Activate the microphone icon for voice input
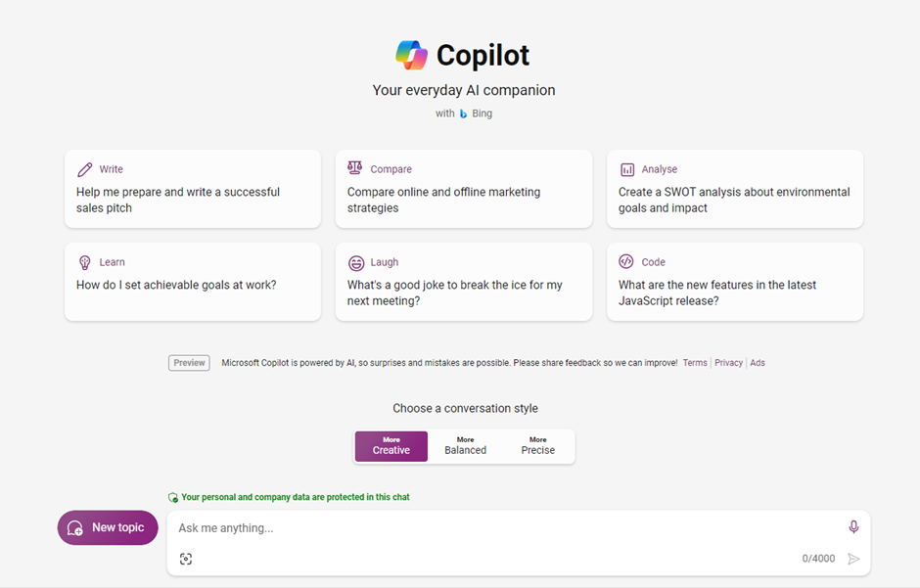Image resolution: width=920 pixels, height=588 pixels. coord(851,526)
